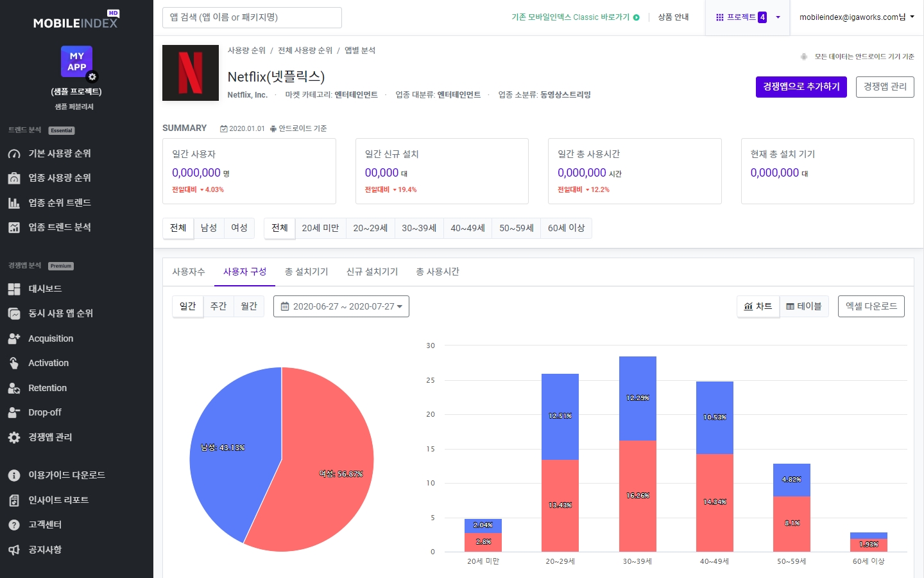The image size is (924, 578).
Task: Click the 이용가이드 다운로드 info icon
Action: (x=14, y=475)
